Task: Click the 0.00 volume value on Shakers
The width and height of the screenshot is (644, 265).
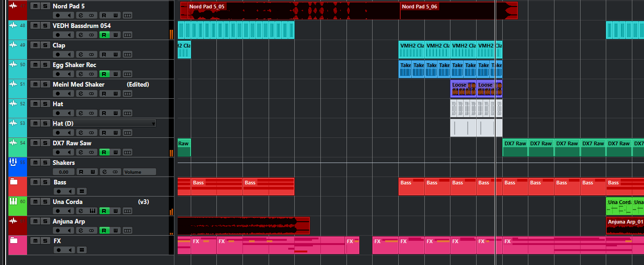Action: (63, 172)
